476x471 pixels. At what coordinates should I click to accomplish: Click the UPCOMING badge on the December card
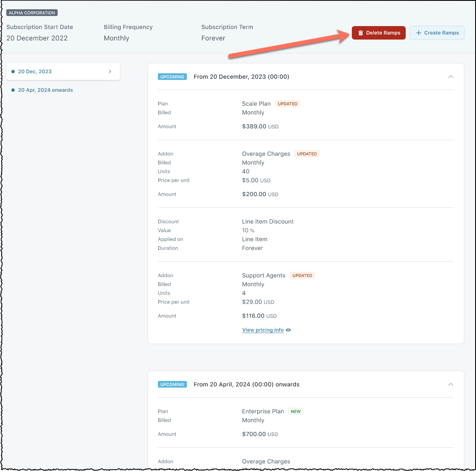(172, 77)
